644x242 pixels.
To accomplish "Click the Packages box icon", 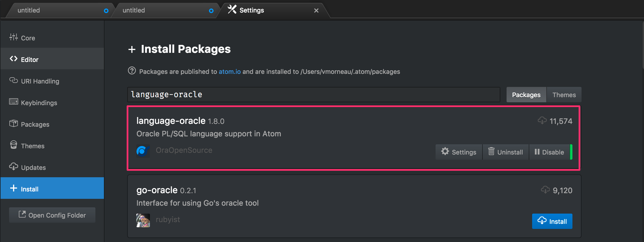I will tap(13, 123).
